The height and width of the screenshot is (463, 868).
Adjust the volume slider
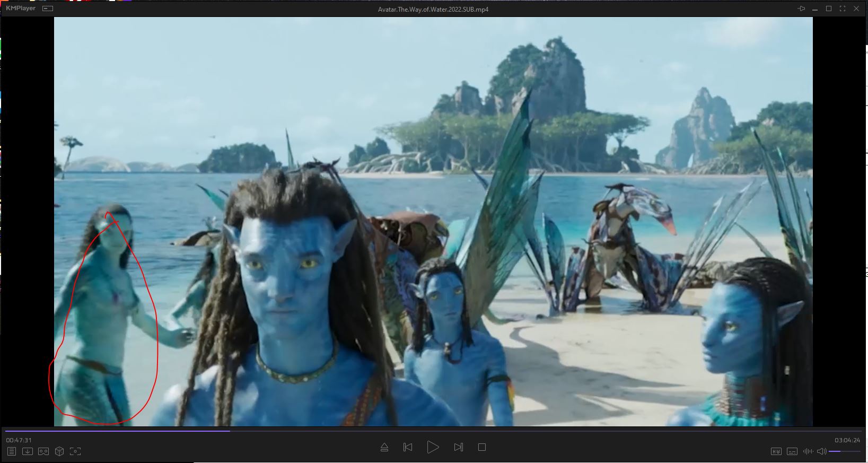point(844,451)
